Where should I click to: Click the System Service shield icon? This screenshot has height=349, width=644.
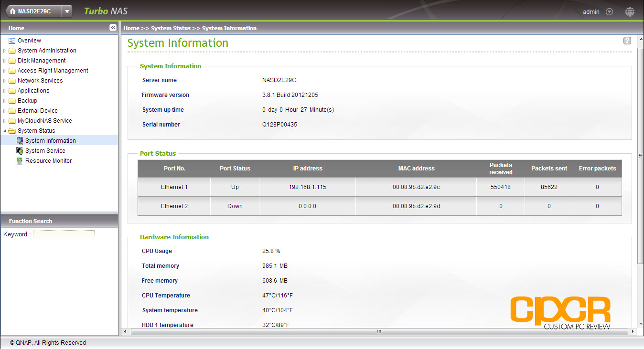coord(20,151)
